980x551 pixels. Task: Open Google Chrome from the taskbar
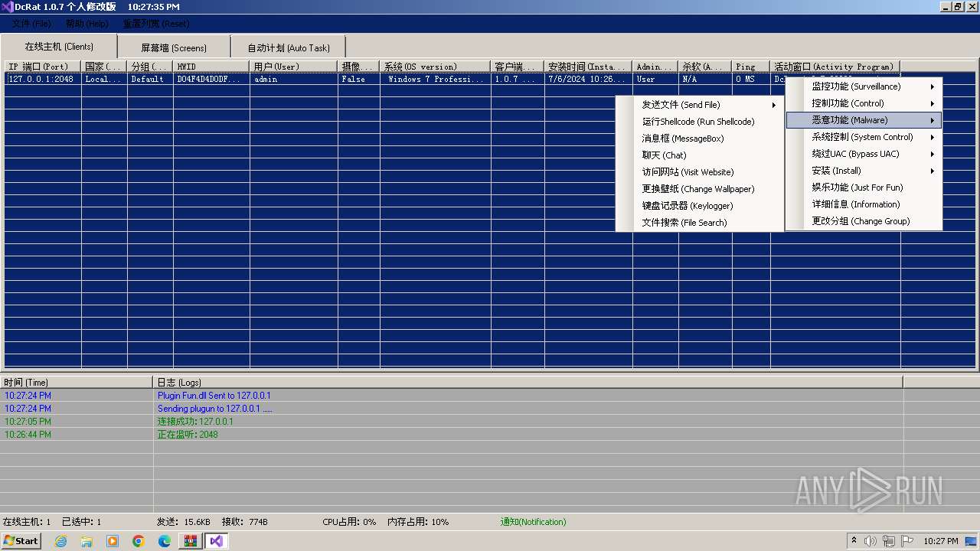139,541
